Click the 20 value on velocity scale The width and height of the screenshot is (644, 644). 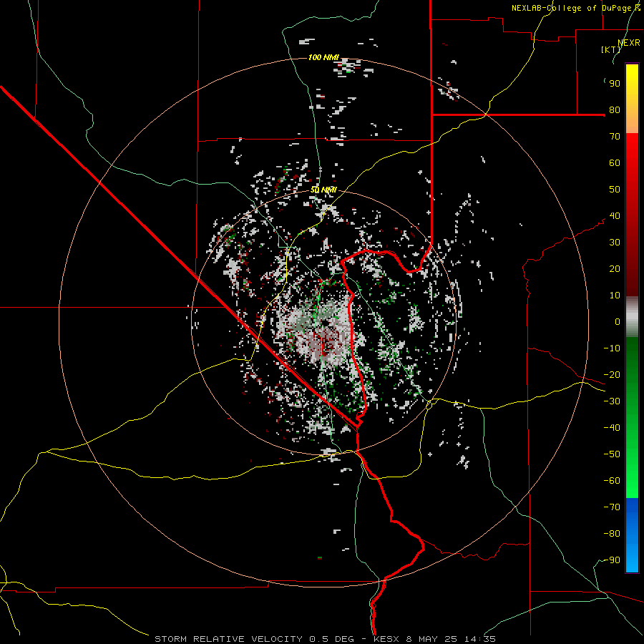[615, 268]
